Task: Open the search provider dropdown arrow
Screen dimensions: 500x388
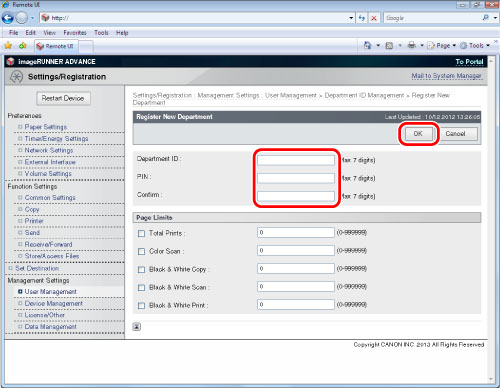Action: click(x=495, y=18)
